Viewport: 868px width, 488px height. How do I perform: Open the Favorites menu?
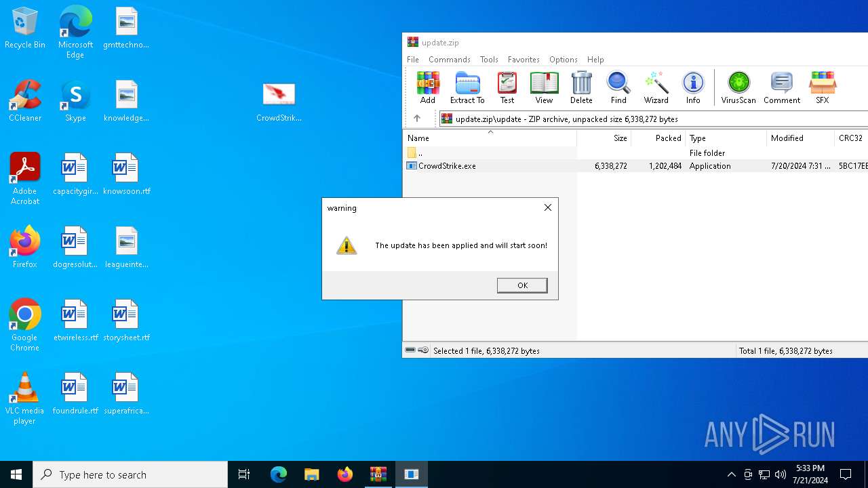pos(524,60)
